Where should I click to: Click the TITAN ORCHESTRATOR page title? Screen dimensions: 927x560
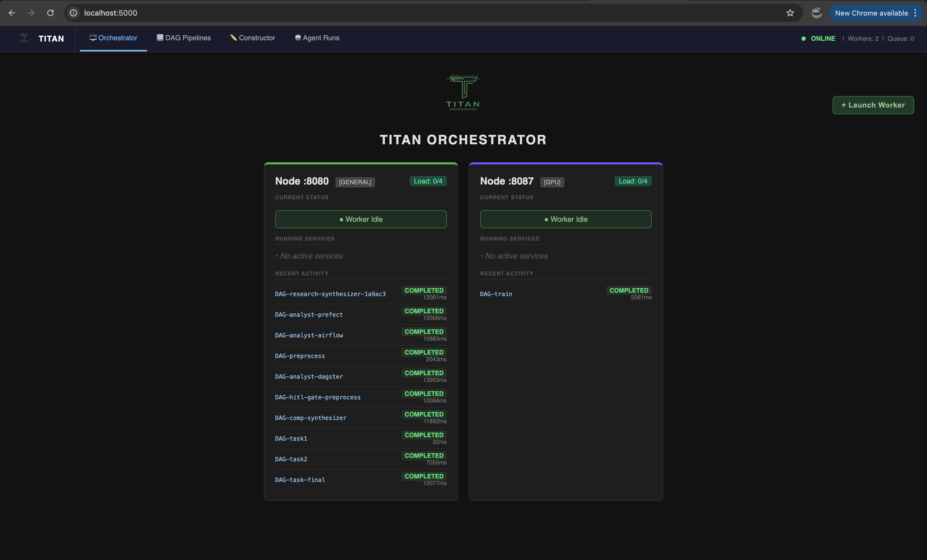[x=463, y=140]
